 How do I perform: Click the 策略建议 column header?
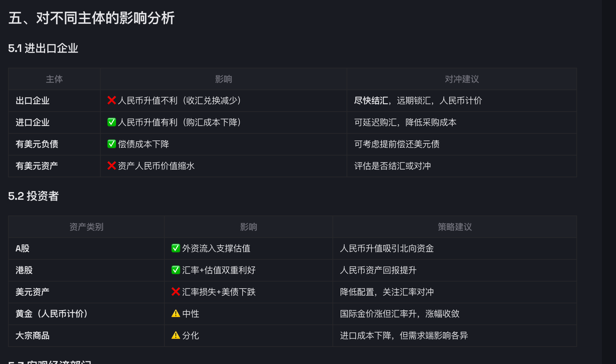[x=455, y=227]
